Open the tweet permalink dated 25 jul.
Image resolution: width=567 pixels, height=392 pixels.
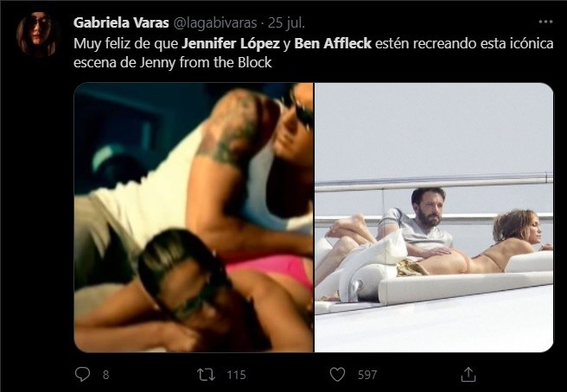(286, 22)
